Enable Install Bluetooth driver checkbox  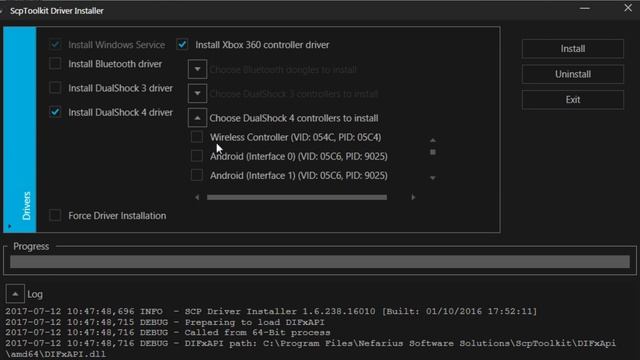click(x=55, y=64)
